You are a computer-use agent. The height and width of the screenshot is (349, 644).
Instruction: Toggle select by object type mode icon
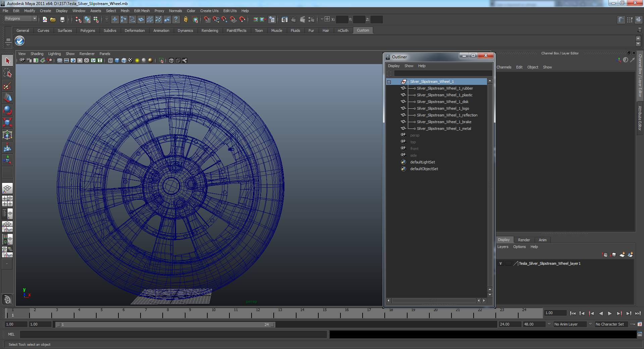87,19
